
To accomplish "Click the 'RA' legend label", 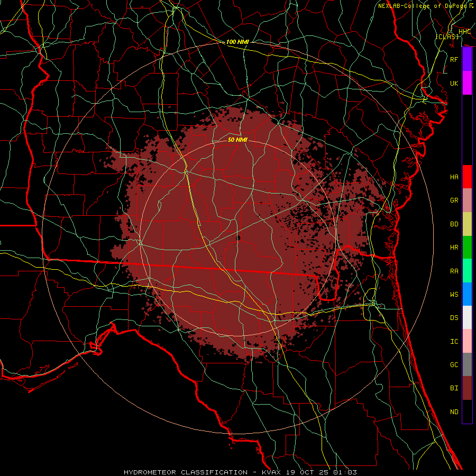I will coord(454,271).
